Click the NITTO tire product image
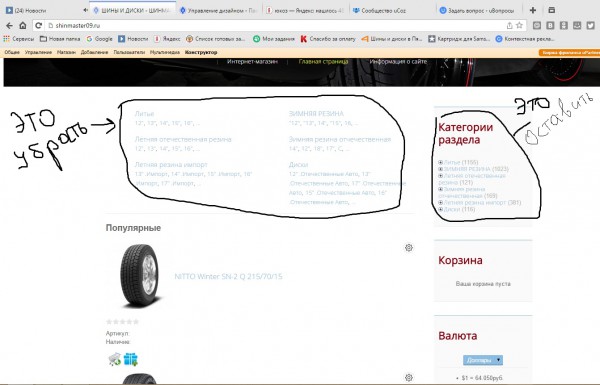 pyautogui.click(x=139, y=276)
